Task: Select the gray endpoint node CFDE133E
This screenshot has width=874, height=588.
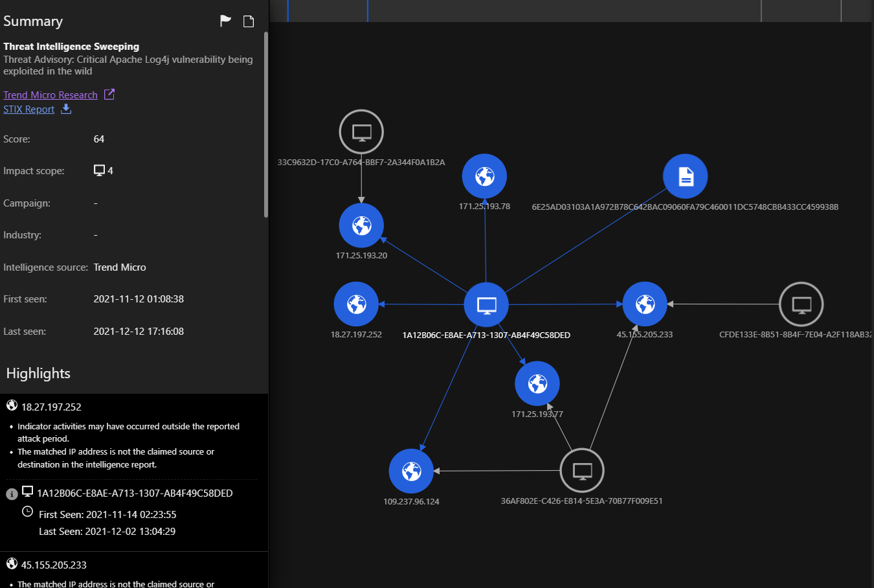Action: tap(801, 304)
